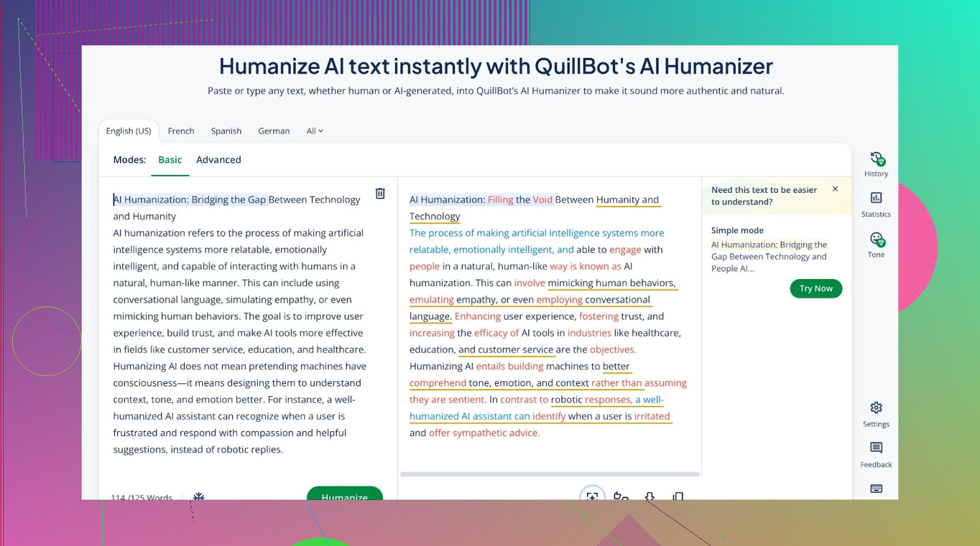Screen dimensions: 980x546
Task: Copy the humanized output text
Action: point(678,496)
